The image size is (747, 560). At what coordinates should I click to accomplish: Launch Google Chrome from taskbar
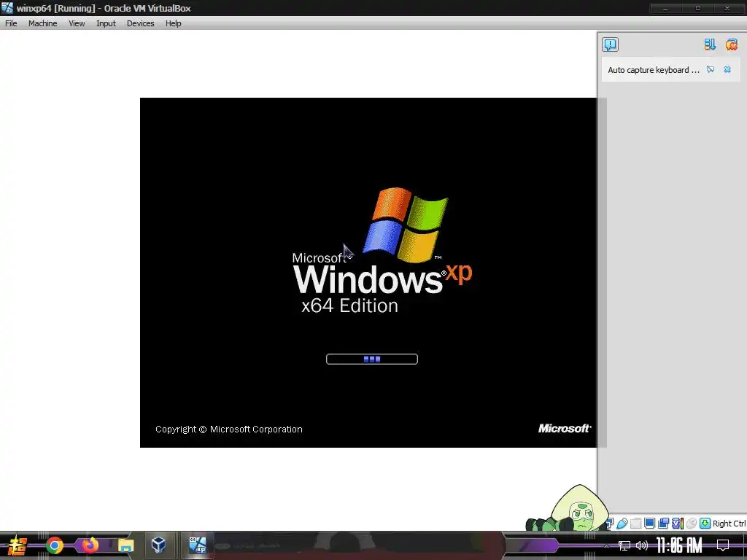(x=54, y=545)
